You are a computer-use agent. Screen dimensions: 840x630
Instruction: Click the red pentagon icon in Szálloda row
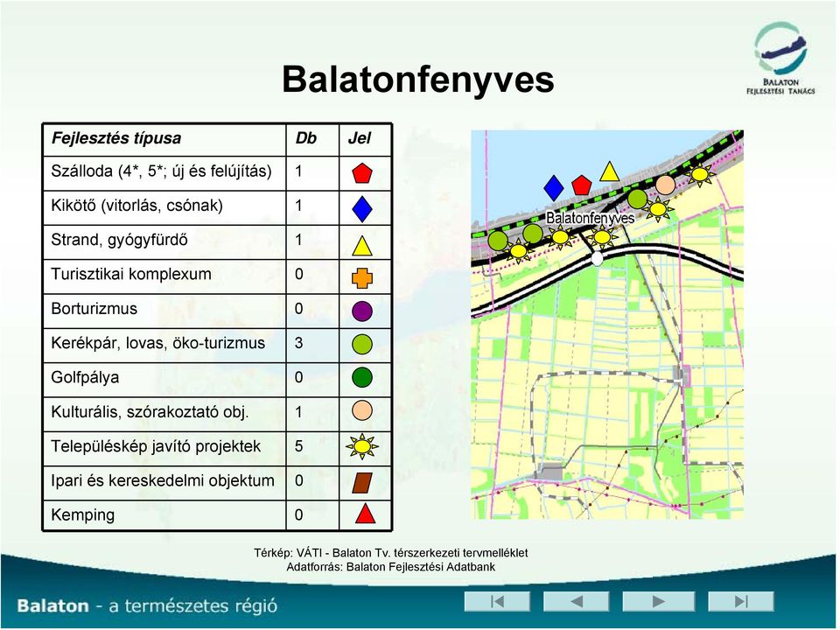(362, 173)
